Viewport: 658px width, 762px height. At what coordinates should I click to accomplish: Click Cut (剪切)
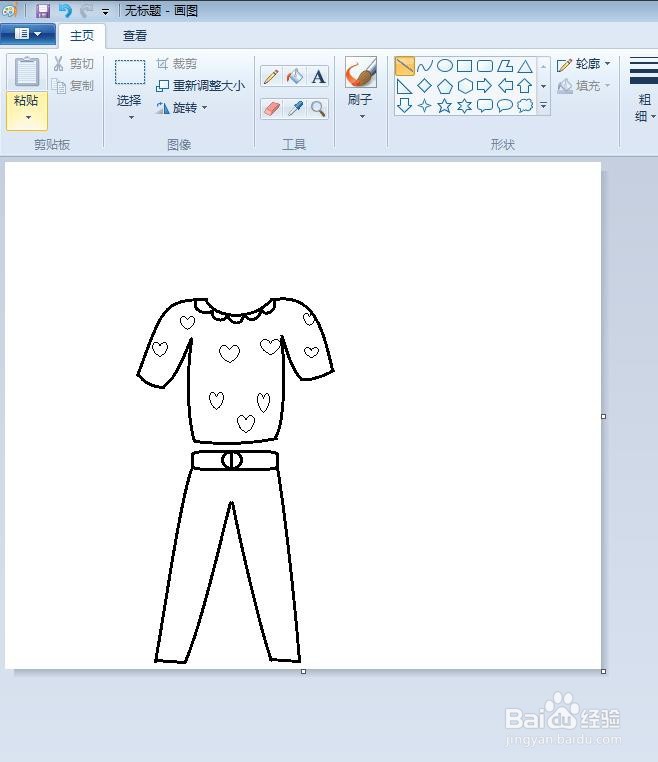73,64
